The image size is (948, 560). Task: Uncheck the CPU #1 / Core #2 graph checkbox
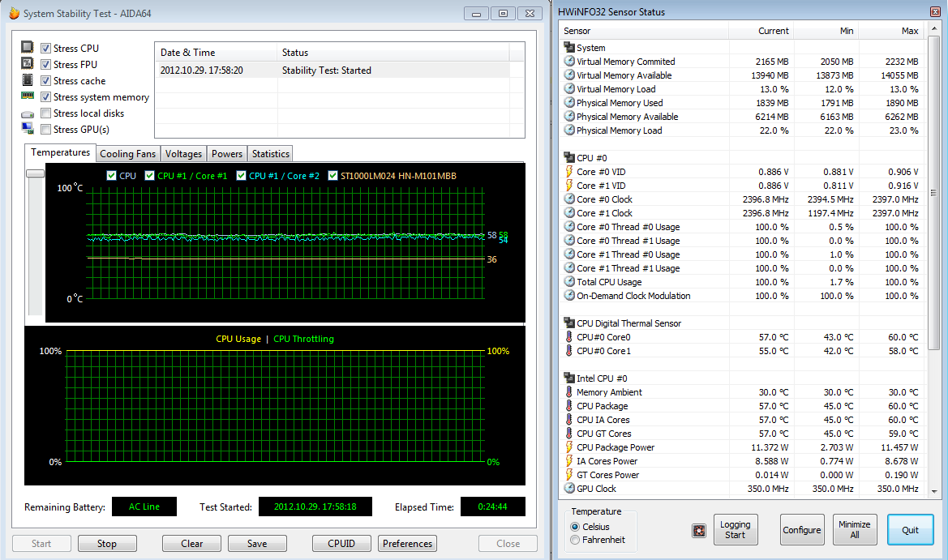(241, 176)
